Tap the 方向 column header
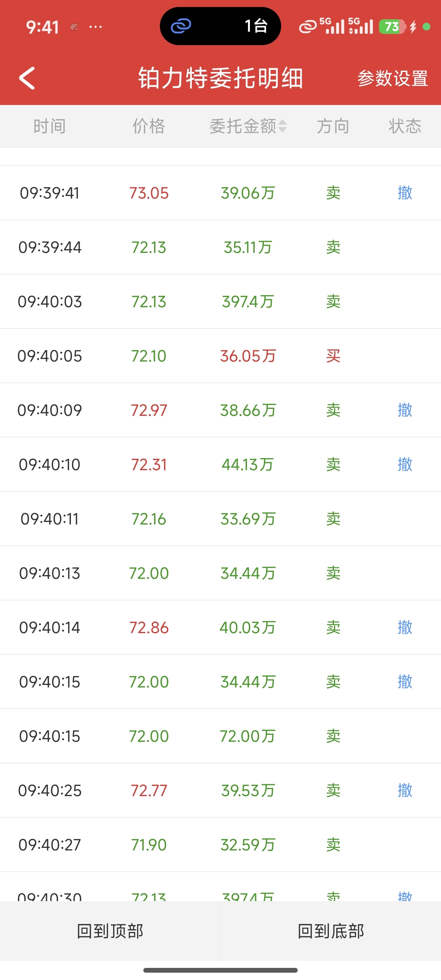This screenshot has height=980, width=441. click(x=333, y=126)
